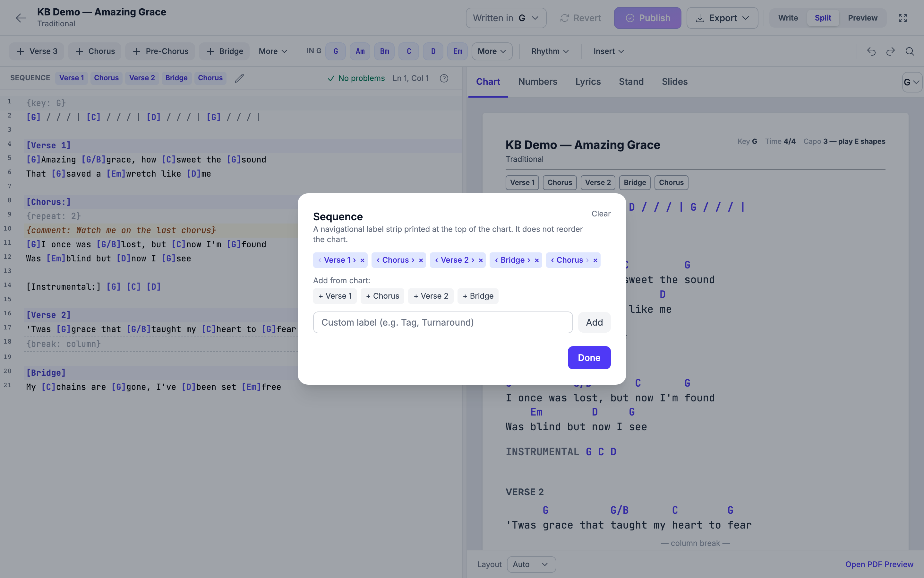Add Verse 2 from chart

coord(431,296)
